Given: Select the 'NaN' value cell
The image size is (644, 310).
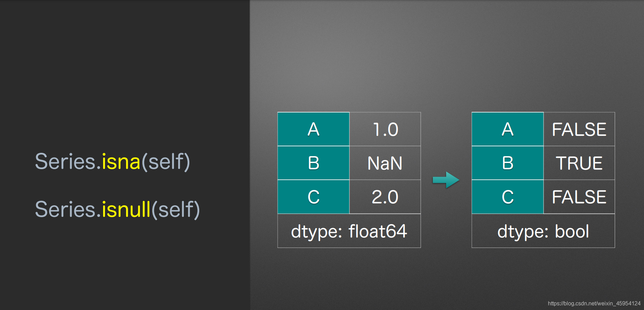Looking at the screenshot, I should [x=385, y=163].
